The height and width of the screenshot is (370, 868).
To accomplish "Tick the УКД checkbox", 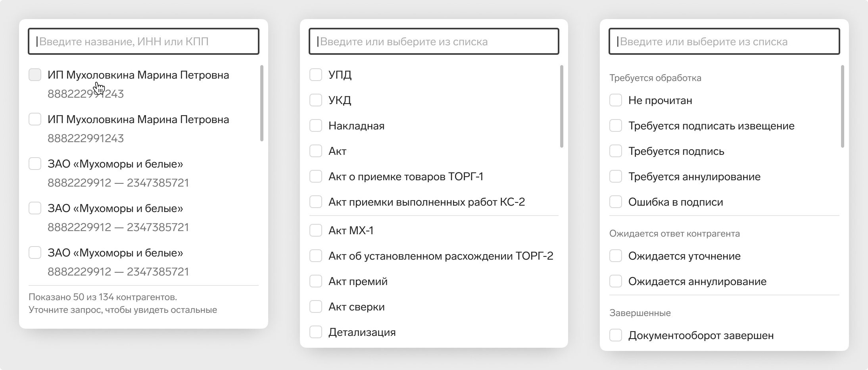I will pyautogui.click(x=316, y=100).
